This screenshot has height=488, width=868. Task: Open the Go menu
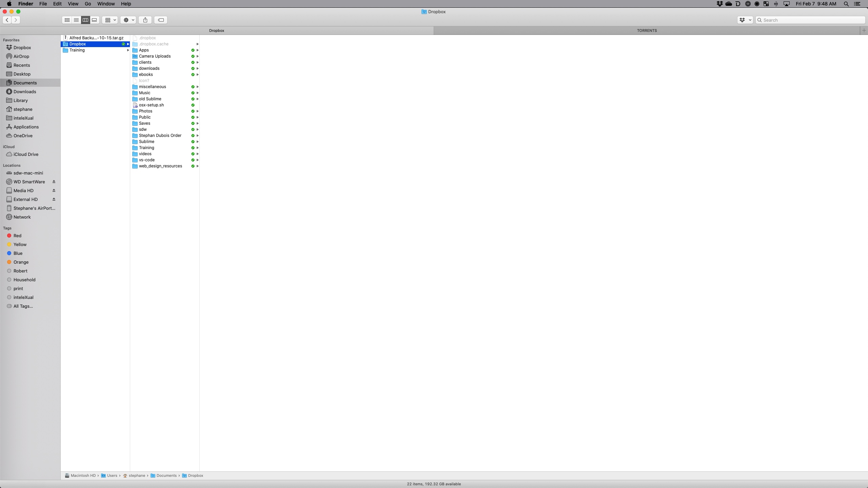tap(87, 4)
